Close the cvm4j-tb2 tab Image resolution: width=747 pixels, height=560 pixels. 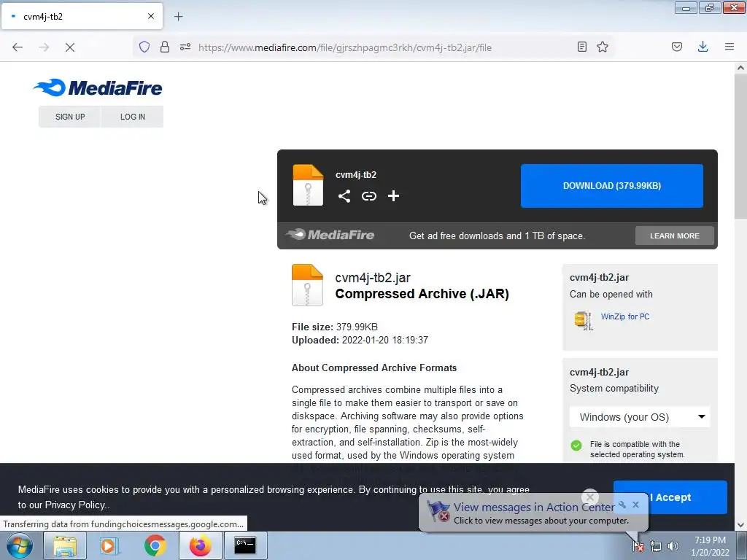tap(151, 16)
